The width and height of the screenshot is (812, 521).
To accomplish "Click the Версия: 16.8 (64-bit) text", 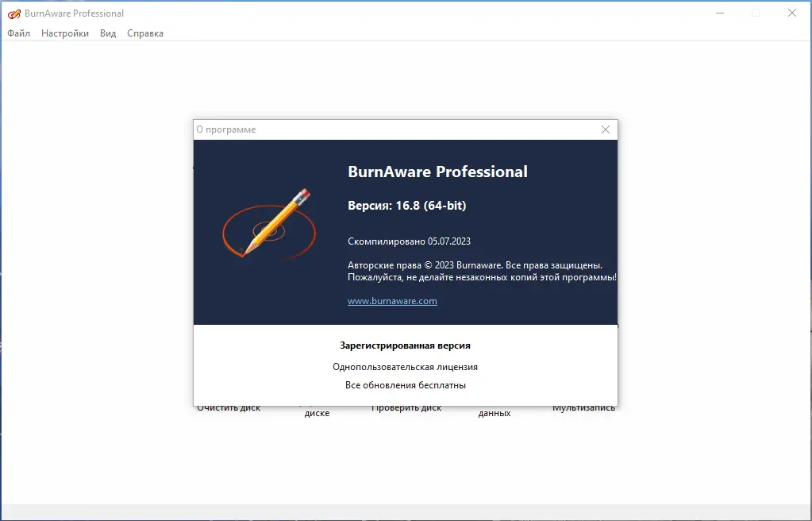I will tap(407, 205).
